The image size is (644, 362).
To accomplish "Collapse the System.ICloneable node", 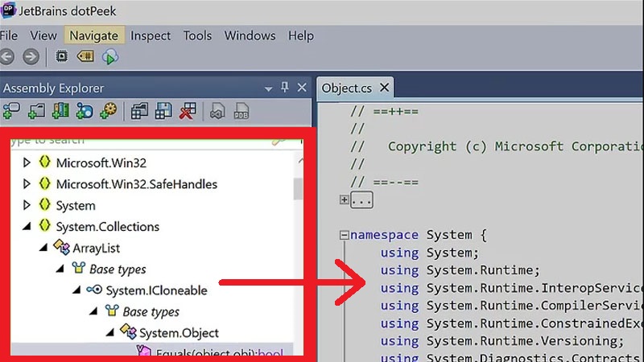I will click(76, 290).
